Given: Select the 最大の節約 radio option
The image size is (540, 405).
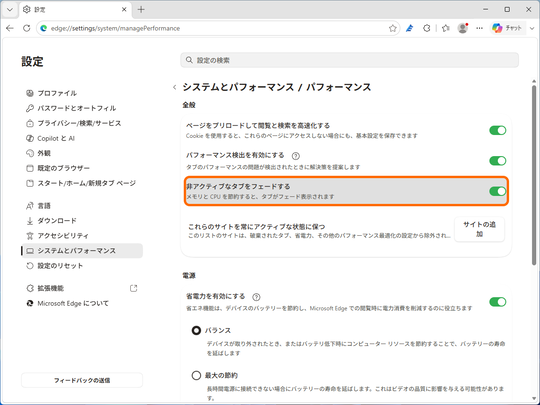Looking at the screenshot, I should tap(196, 375).
